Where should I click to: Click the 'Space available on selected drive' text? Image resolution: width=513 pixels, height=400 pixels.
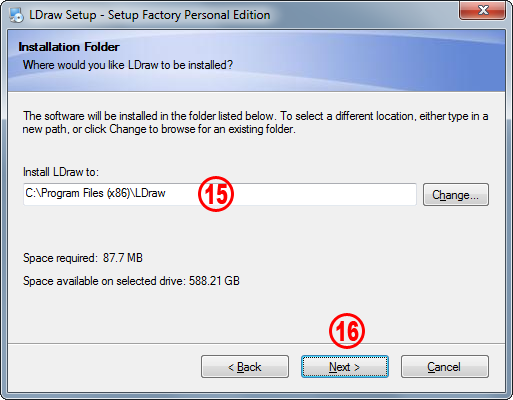104,281
